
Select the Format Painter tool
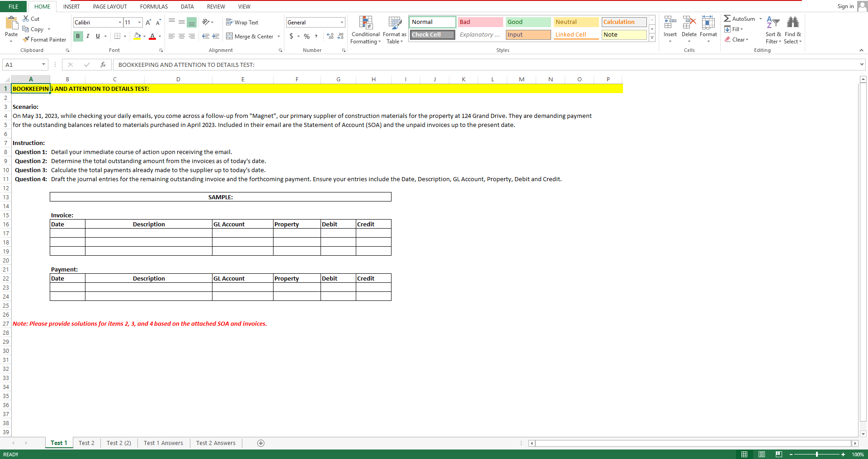[44, 39]
